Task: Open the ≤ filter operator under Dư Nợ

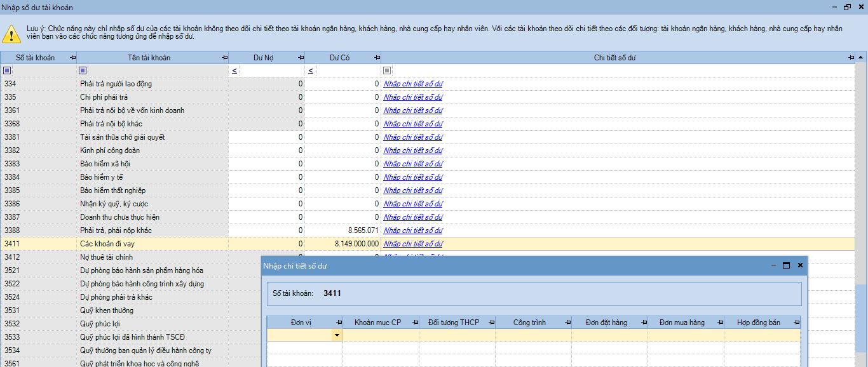Action: click(x=234, y=70)
